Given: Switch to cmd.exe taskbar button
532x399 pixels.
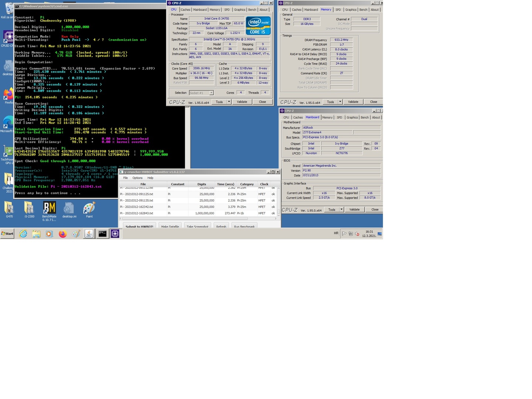Looking at the screenshot, I should (x=102, y=233).
